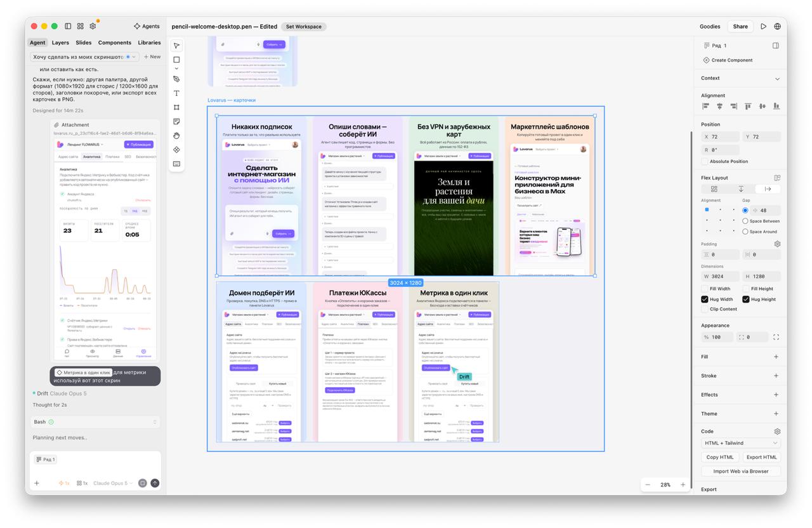
Task: Select the fixed Gap radio button
Action: [x=745, y=210]
